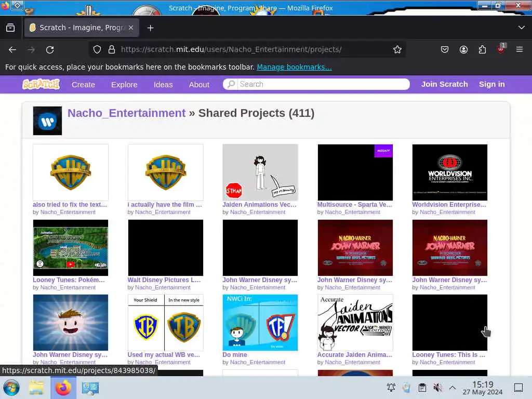The width and height of the screenshot is (532, 399).
Task: Open Worldvision Enterprises thumbnail
Action: 450,172
